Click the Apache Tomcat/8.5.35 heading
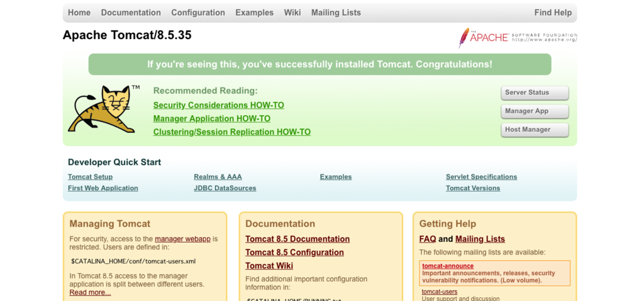This screenshot has width=644, height=301. pyautogui.click(x=127, y=35)
